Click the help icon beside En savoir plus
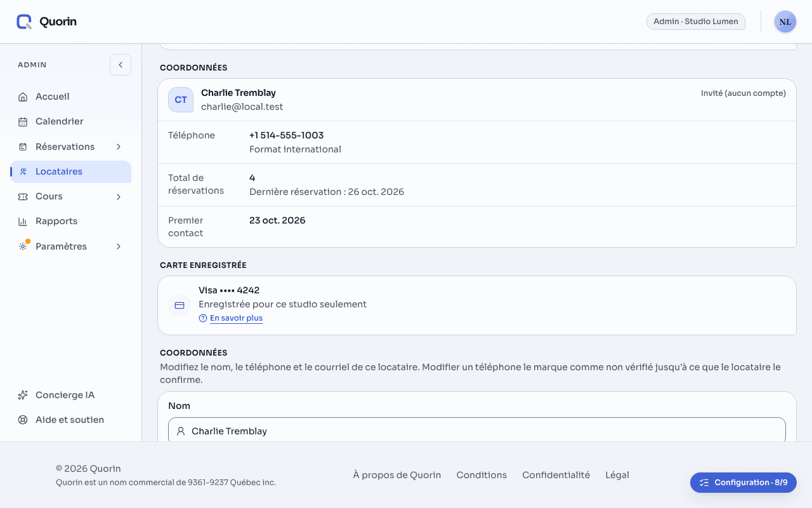Viewport: 812px width, 508px height. coord(203,318)
